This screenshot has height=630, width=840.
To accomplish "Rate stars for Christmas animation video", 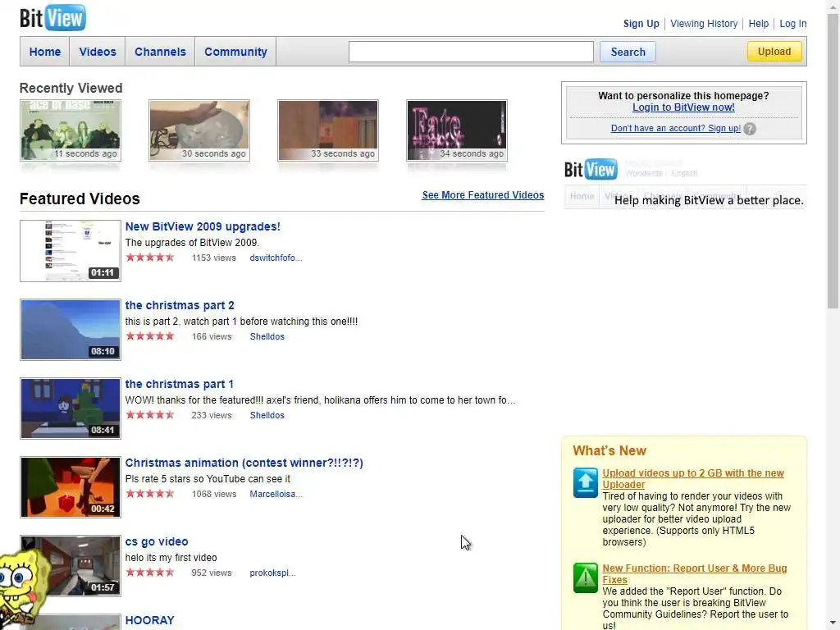I will [x=150, y=493].
